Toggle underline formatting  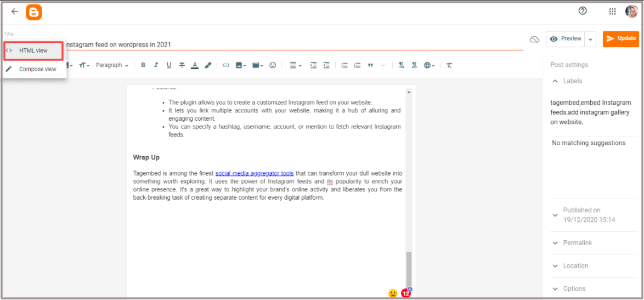pyautogui.click(x=169, y=65)
